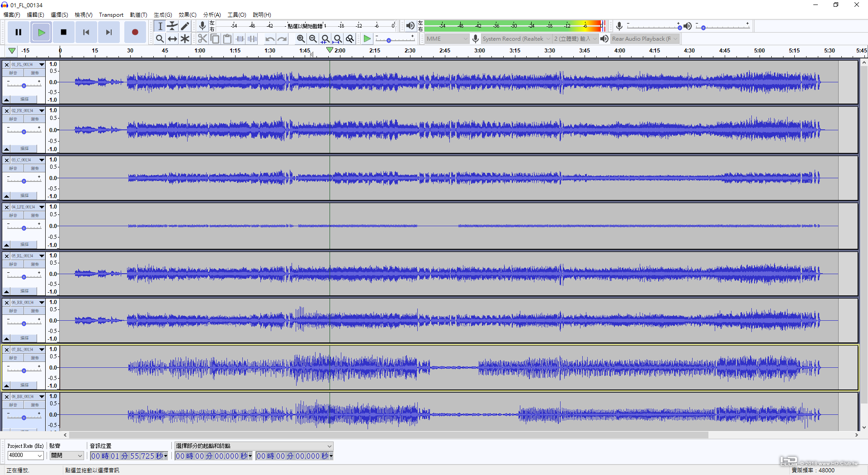Image resolution: width=868 pixels, height=475 pixels.
Task: Click Fit Selection to width icon
Action: pyautogui.click(x=325, y=39)
